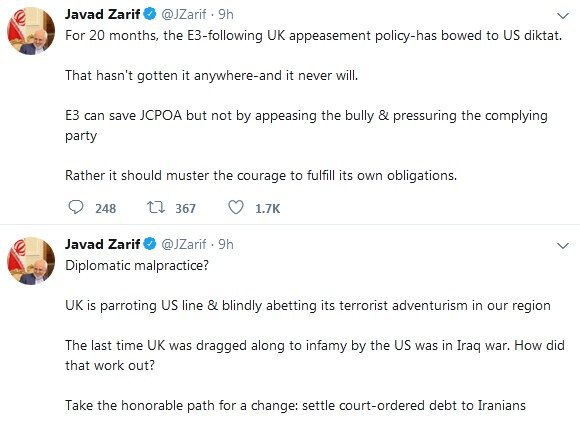The height and width of the screenshot is (425, 580).
Task: Click the 248 replies count
Action: (x=106, y=209)
